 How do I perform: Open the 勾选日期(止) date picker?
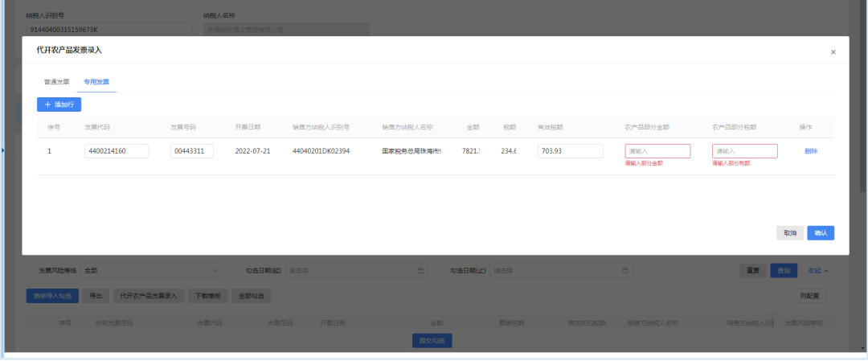561,271
